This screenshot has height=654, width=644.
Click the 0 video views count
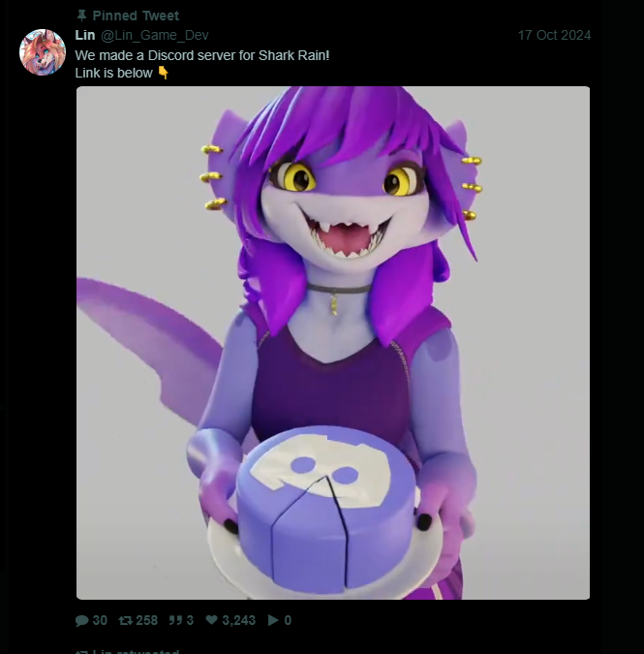tap(288, 620)
